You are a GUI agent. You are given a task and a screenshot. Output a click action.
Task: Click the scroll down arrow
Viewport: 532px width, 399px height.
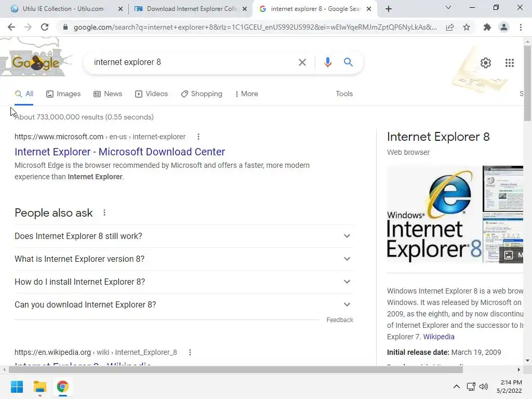(527, 361)
